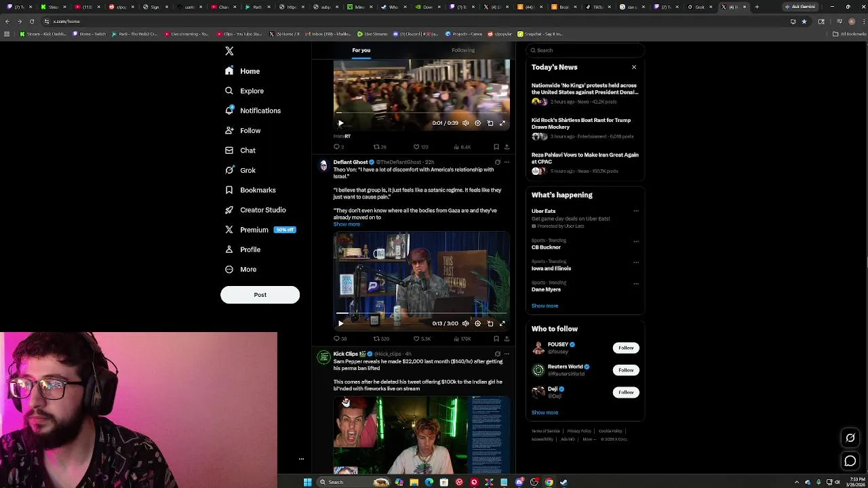Open the Premium 50% off item
The width and height of the screenshot is (868, 488).
260,230
